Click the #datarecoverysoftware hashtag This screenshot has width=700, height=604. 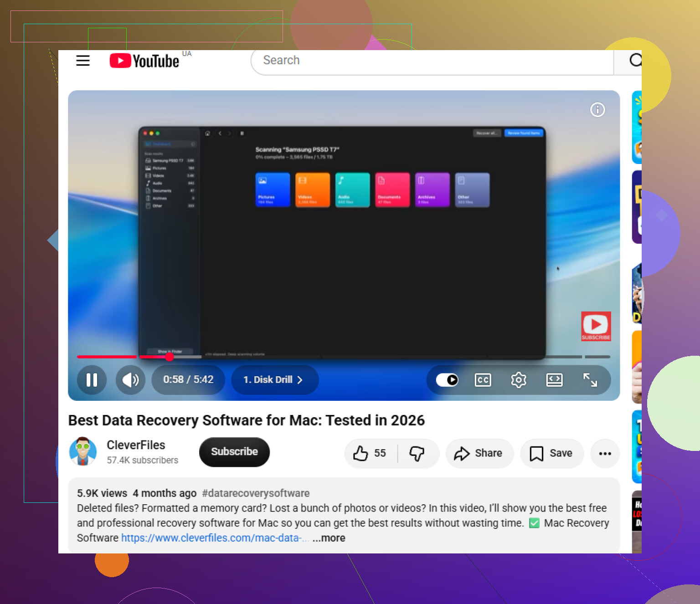[x=256, y=493]
